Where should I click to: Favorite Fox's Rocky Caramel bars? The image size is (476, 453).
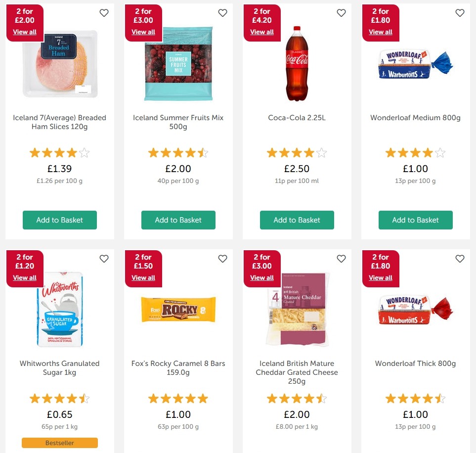point(222,259)
